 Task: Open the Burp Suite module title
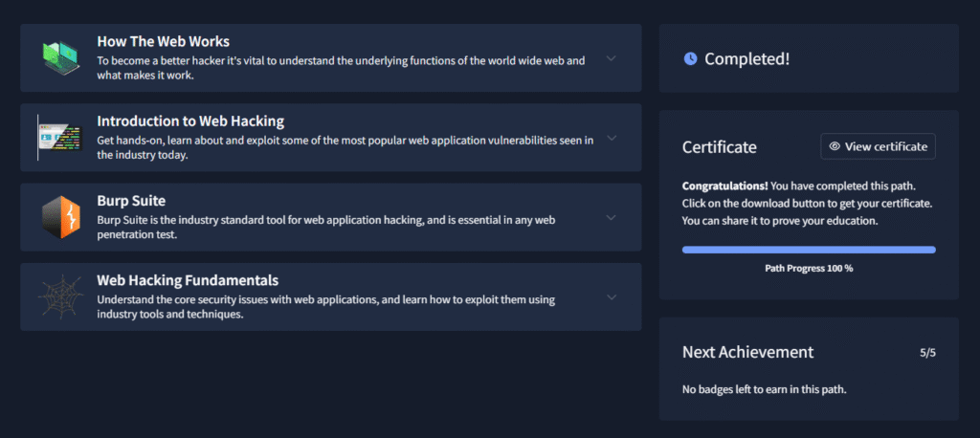(x=131, y=201)
